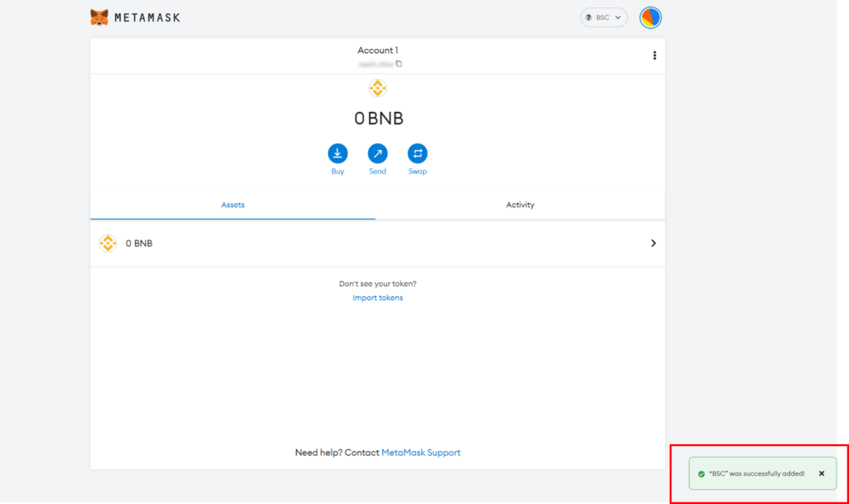
Task: Open the account avatar menu
Action: (x=650, y=17)
